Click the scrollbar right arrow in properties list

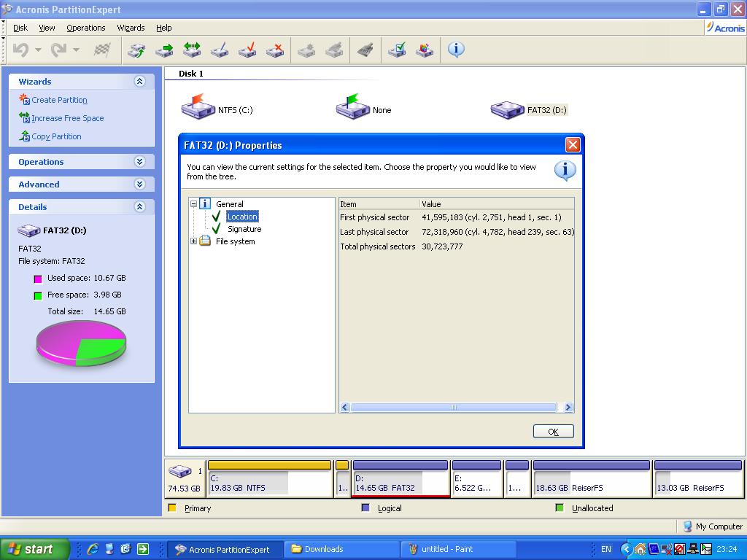click(568, 408)
